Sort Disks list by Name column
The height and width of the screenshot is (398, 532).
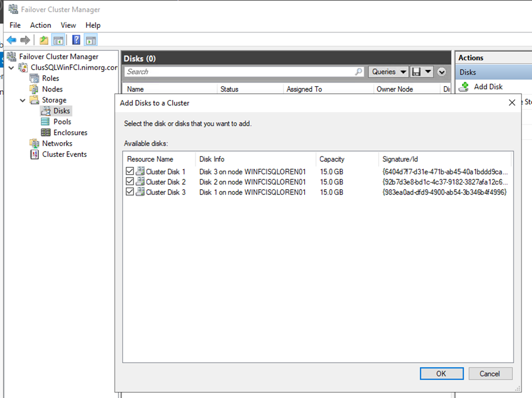(x=169, y=89)
